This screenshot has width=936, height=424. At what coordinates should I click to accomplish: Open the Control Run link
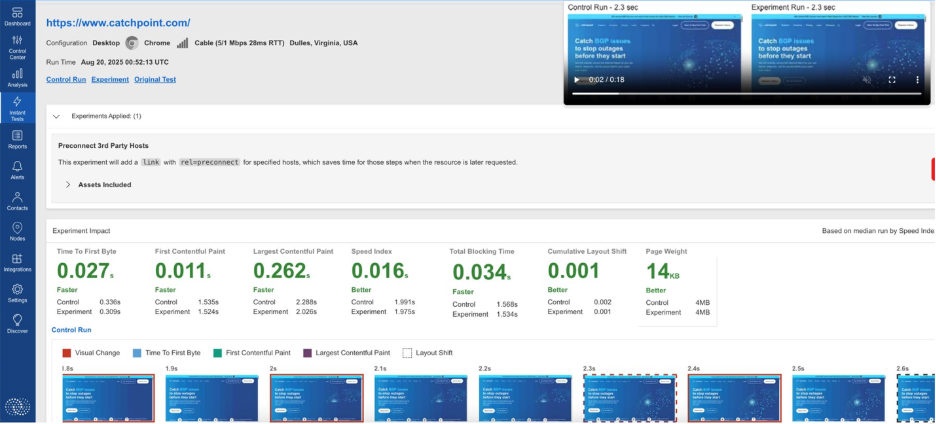(x=66, y=79)
